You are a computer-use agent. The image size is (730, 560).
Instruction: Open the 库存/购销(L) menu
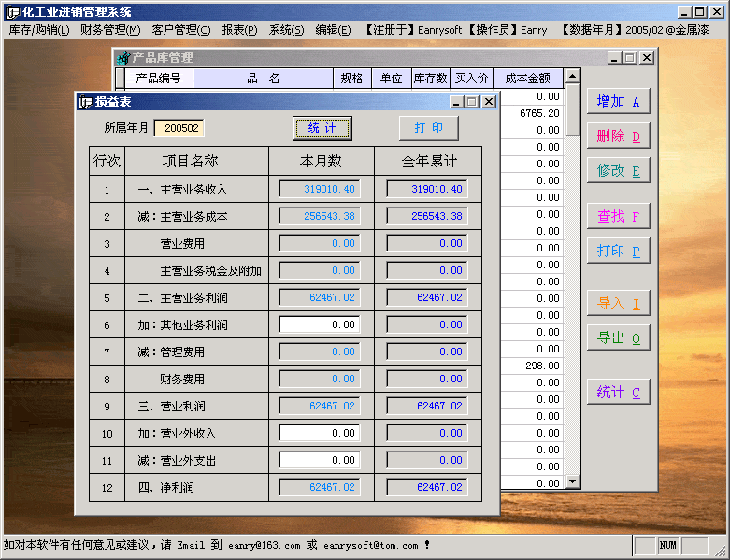tap(39, 30)
